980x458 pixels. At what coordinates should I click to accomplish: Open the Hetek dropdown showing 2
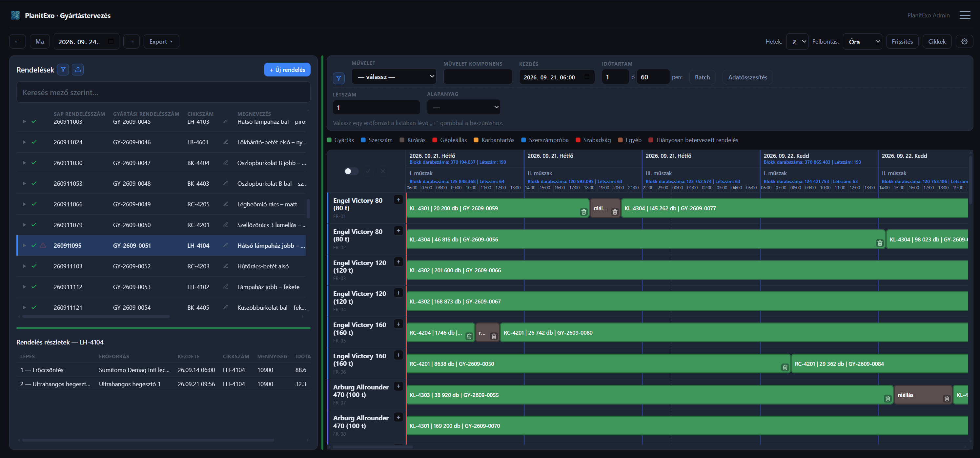coord(797,41)
